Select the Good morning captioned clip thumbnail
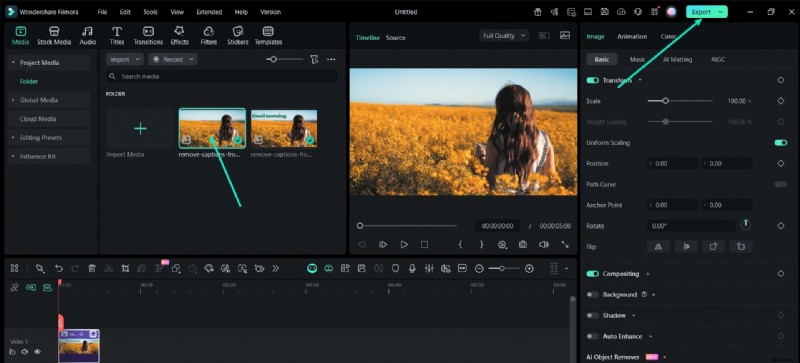The image size is (800, 363). pos(284,129)
